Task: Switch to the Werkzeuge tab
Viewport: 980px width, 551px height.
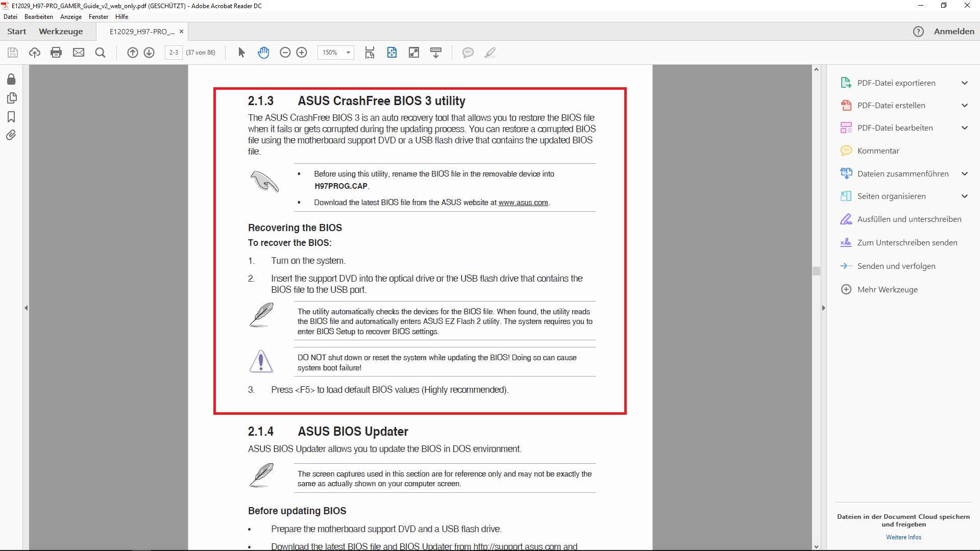Action: click(61, 32)
